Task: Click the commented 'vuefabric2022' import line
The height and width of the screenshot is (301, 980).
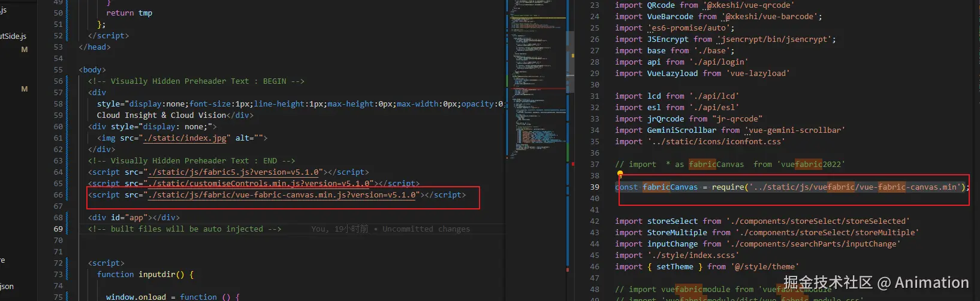Action: tap(730, 165)
